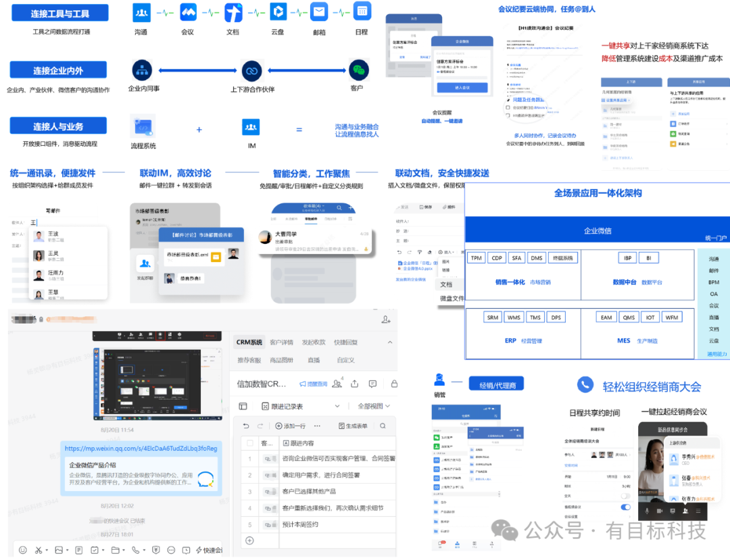Select the 发起收款 tab
The height and width of the screenshot is (560, 730).
pos(314,342)
